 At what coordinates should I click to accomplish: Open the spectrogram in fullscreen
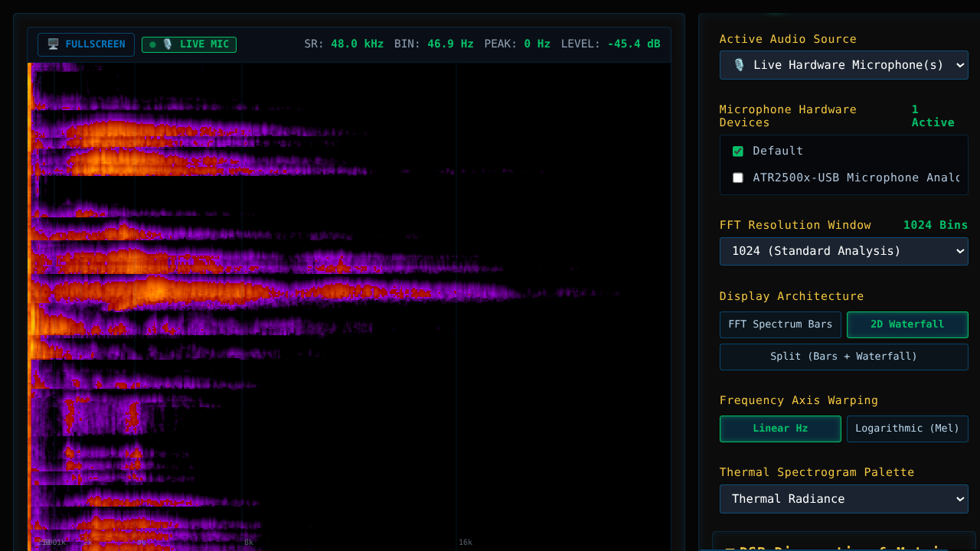tap(86, 44)
